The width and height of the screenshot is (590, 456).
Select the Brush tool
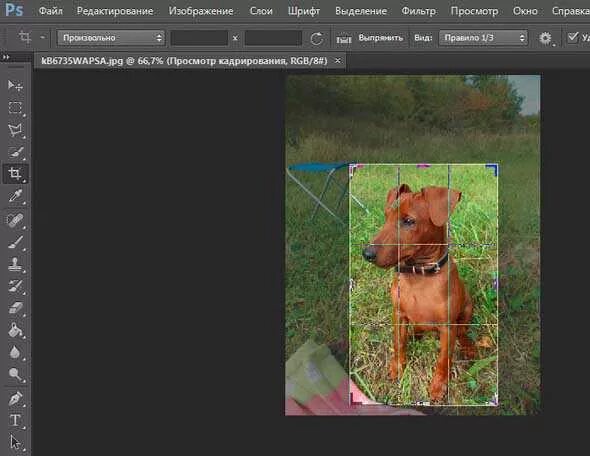coord(15,242)
